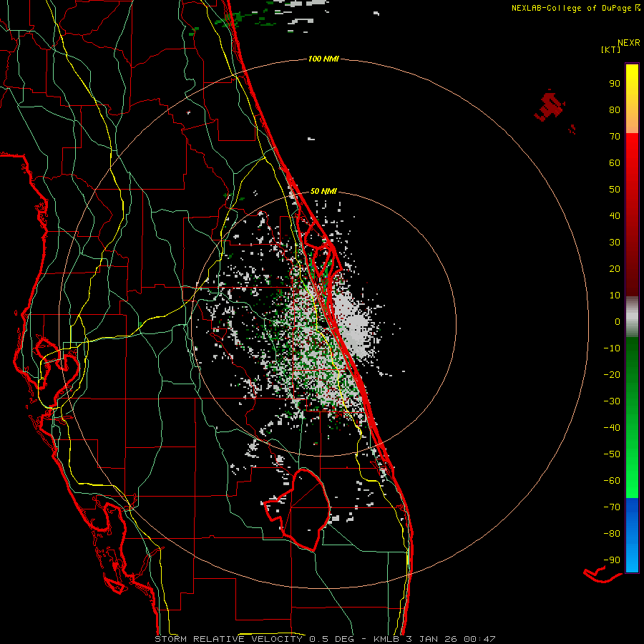Click the 00:47 timestamp
The width and height of the screenshot is (644, 644).
[479, 639]
